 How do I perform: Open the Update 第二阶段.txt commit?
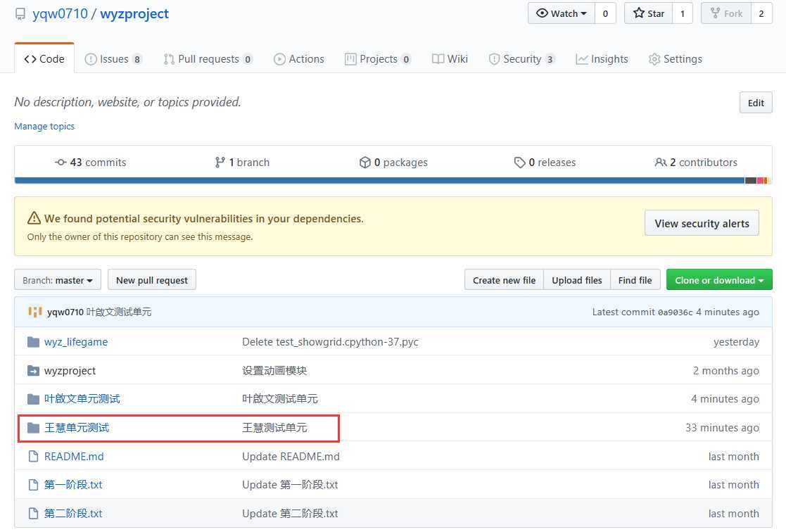[x=290, y=514]
